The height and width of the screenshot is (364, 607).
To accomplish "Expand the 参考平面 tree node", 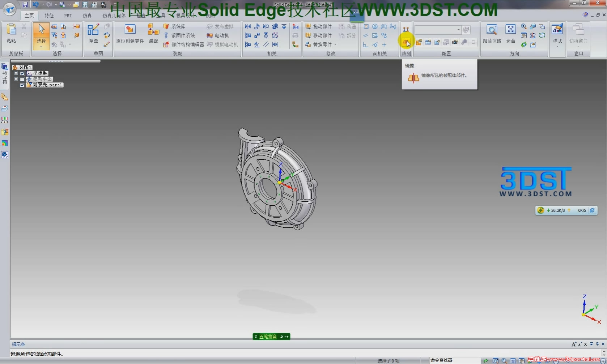I will pos(16,79).
